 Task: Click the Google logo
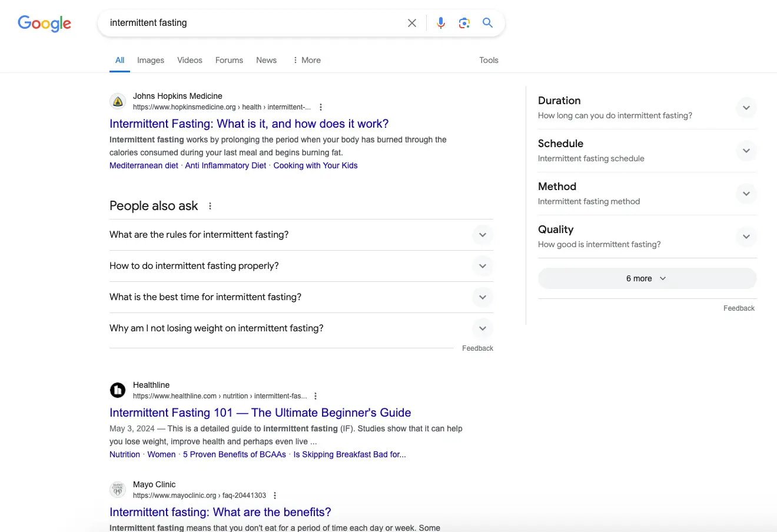click(45, 23)
